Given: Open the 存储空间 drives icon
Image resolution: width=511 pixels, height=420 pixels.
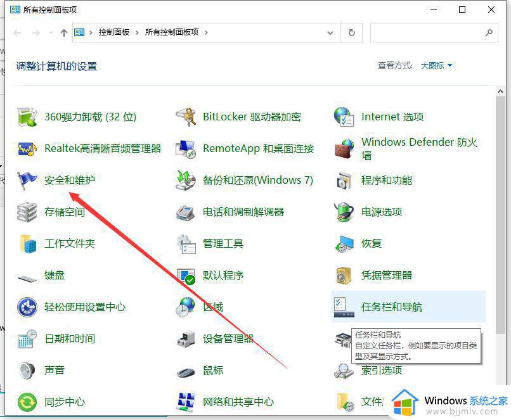Looking at the screenshot, I should click(27, 212).
